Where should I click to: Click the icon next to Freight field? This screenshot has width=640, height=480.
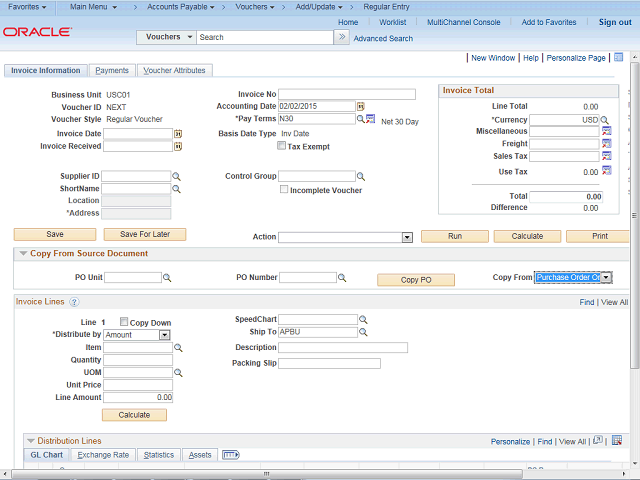606,144
